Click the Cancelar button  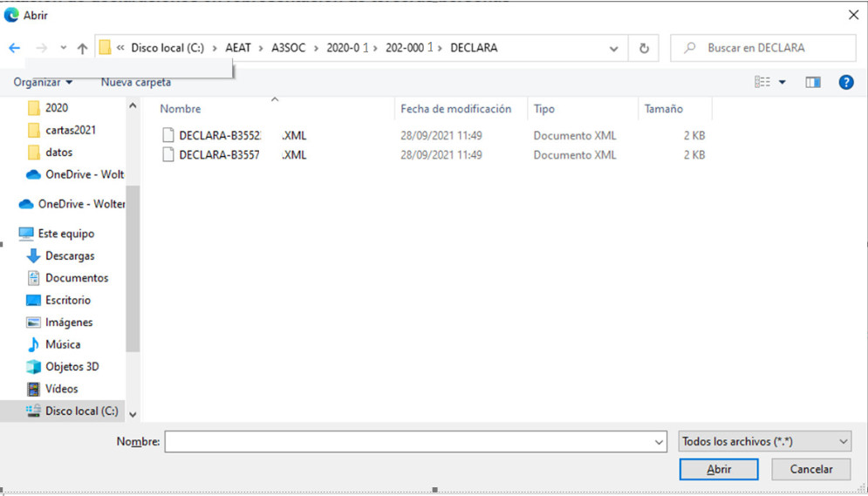(811, 469)
